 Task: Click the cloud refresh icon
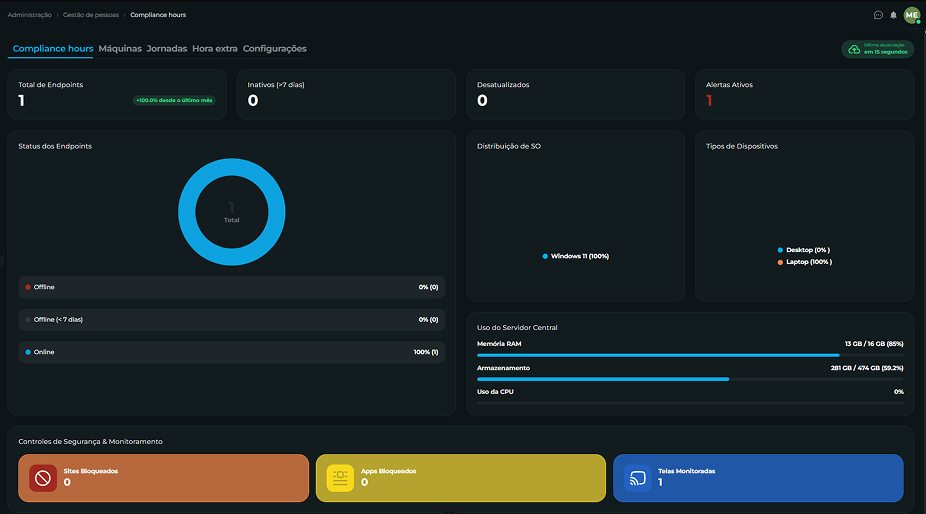pos(854,49)
